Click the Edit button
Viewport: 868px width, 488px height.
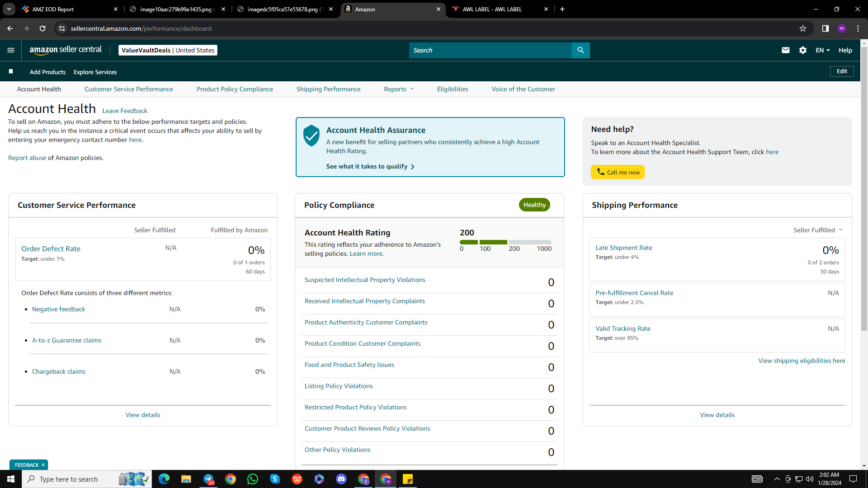pos(842,71)
